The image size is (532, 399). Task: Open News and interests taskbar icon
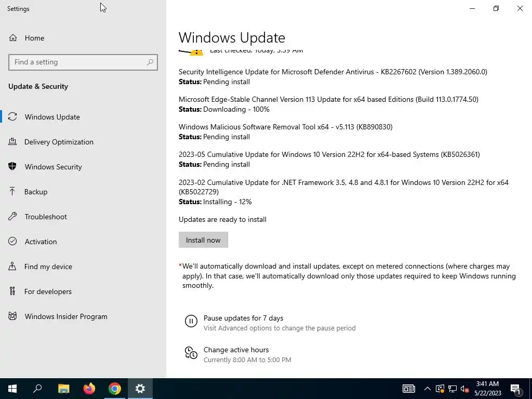409,389
